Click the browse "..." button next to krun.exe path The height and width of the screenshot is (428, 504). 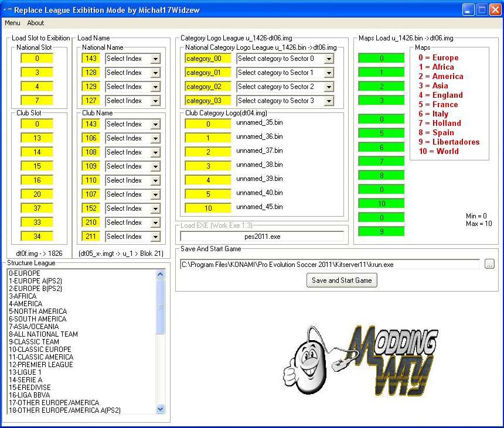coord(489,264)
